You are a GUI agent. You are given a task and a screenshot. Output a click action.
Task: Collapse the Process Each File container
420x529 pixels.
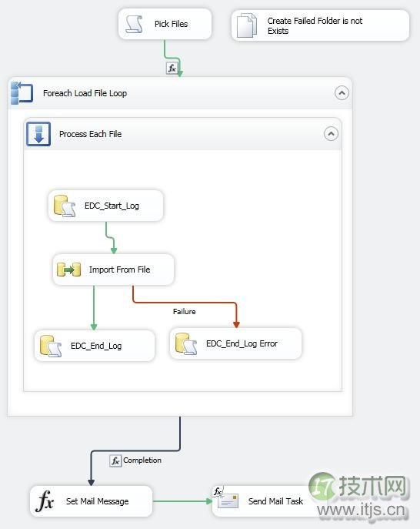click(331, 134)
